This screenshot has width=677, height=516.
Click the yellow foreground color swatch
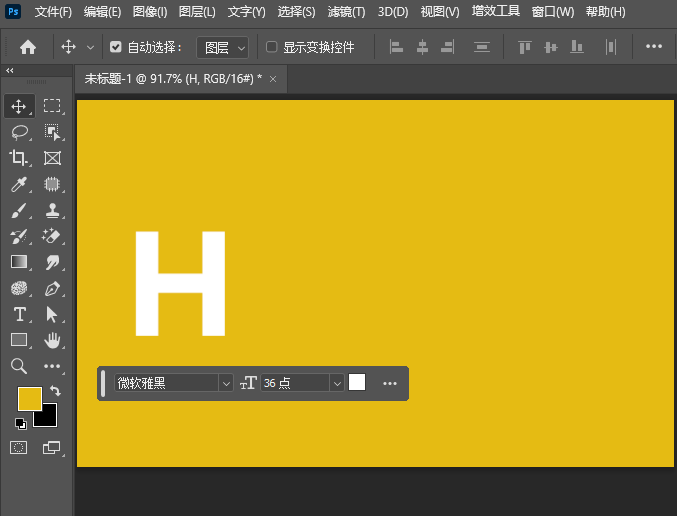coord(29,398)
